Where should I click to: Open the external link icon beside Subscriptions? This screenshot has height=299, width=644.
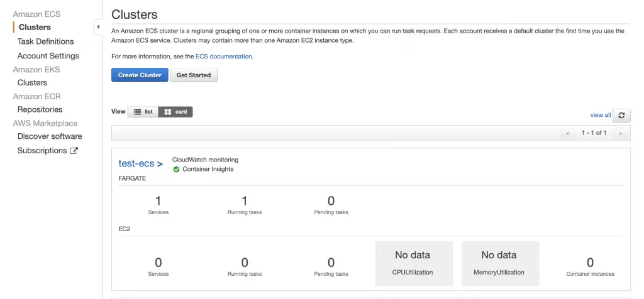(x=74, y=151)
